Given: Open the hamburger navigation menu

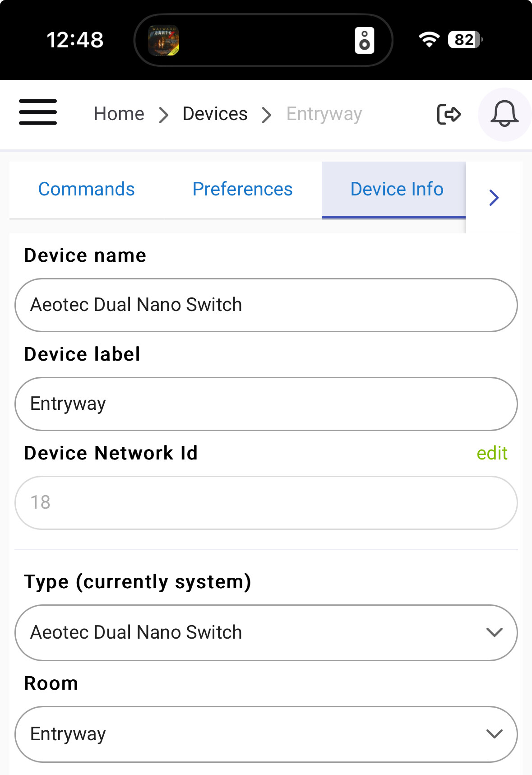Looking at the screenshot, I should pyautogui.click(x=38, y=112).
